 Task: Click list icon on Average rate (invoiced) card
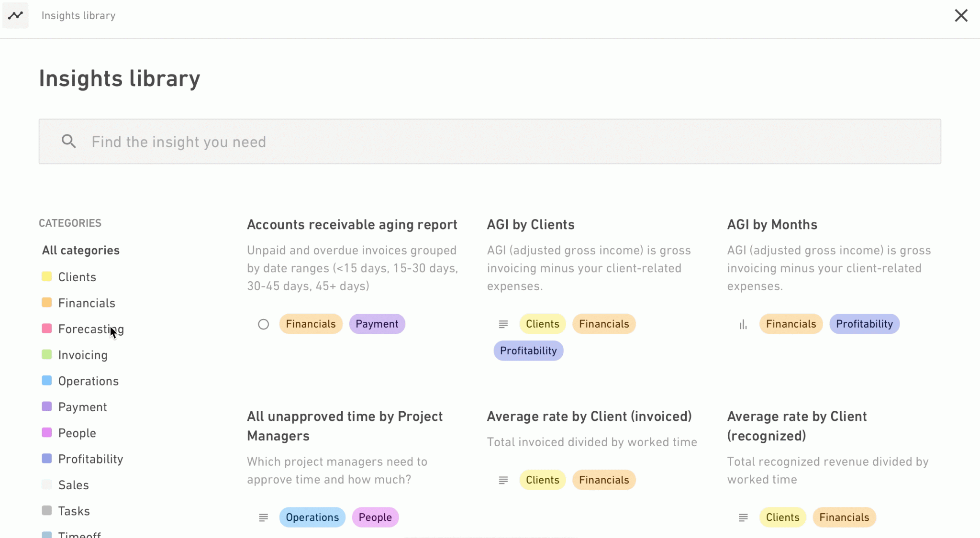click(503, 480)
